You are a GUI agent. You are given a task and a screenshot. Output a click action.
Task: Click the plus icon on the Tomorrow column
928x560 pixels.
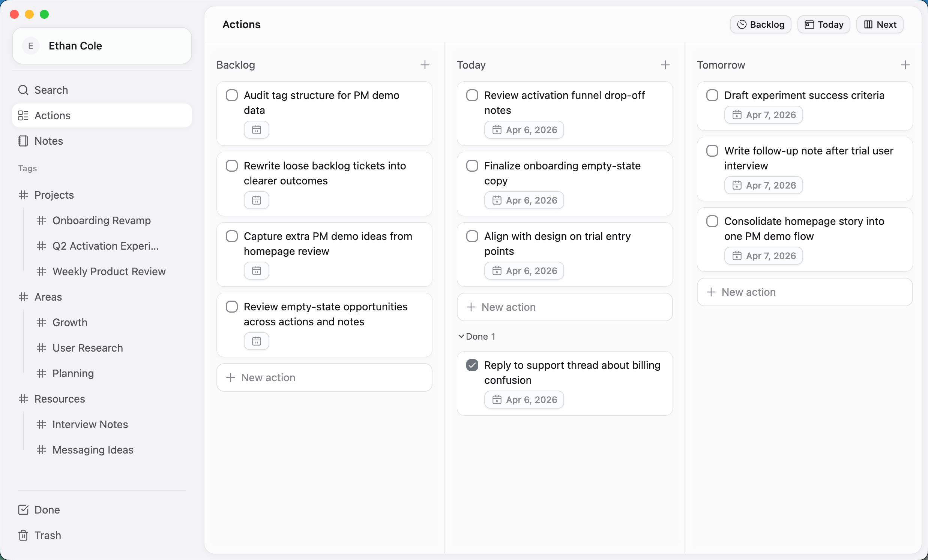click(x=905, y=65)
